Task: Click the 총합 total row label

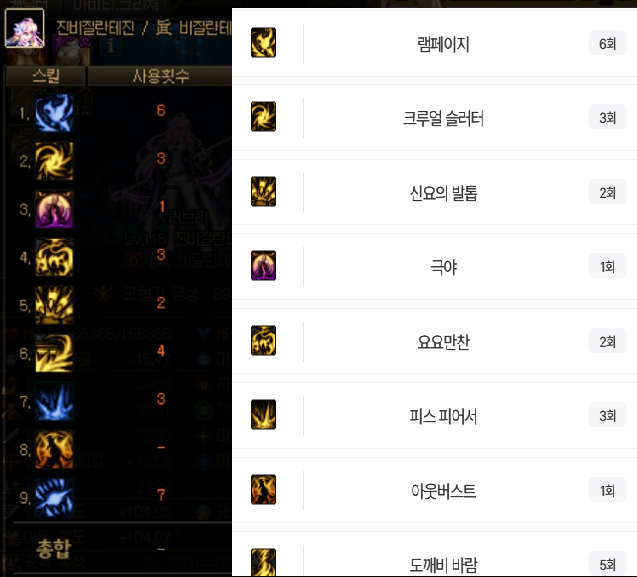Action: (x=53, y=549)
